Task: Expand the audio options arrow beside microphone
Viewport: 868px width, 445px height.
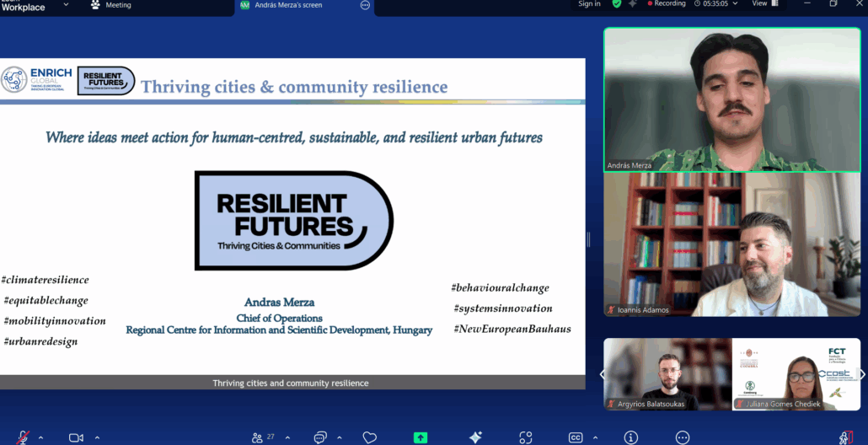Action: pyautogui.click(x=41, y=437)
